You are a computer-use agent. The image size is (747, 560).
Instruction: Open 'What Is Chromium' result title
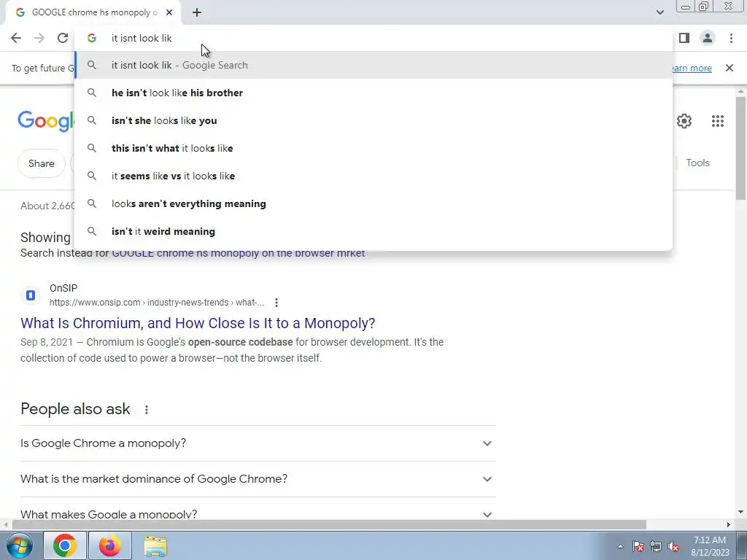(x=198, y=323)
